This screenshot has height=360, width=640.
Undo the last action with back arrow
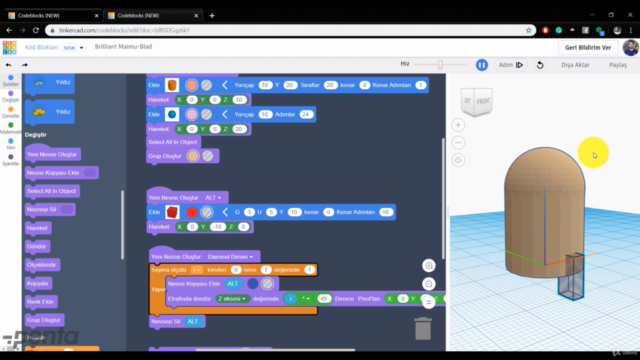(x=9, y=65)
